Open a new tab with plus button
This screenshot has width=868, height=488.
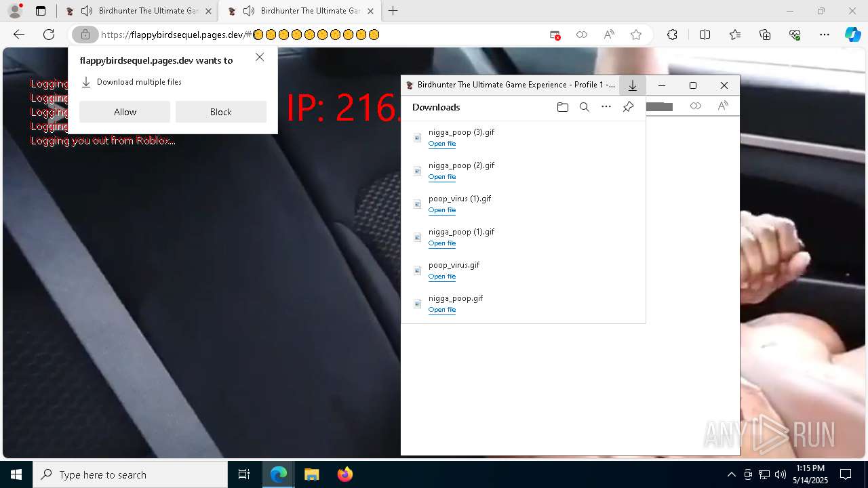pos(393,11)
